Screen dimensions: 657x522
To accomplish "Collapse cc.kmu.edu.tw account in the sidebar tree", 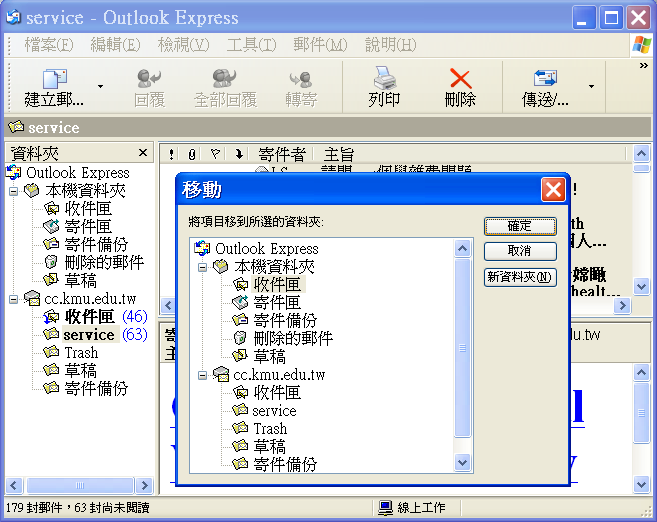I will [13, 299].
